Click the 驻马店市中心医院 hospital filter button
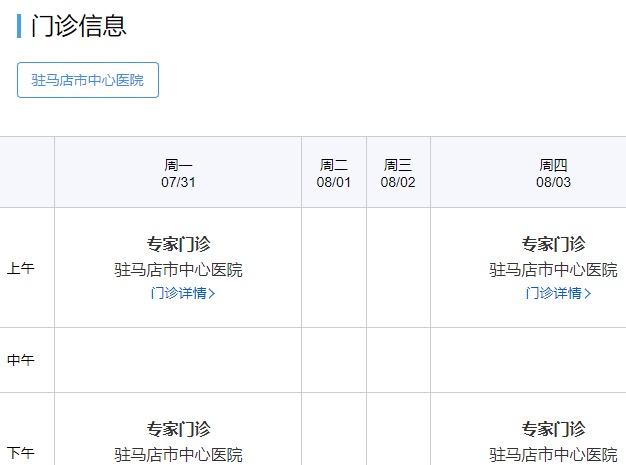The image size is (626, 465). coord(88,80)
